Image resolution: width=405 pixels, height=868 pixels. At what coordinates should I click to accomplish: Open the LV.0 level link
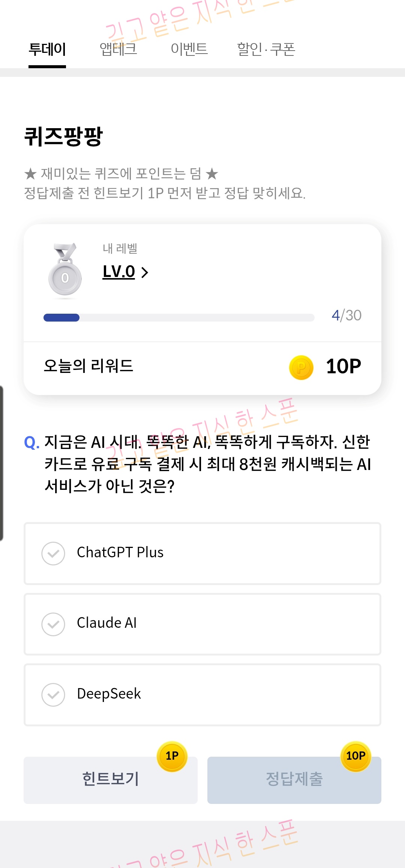tap(119, 271)
